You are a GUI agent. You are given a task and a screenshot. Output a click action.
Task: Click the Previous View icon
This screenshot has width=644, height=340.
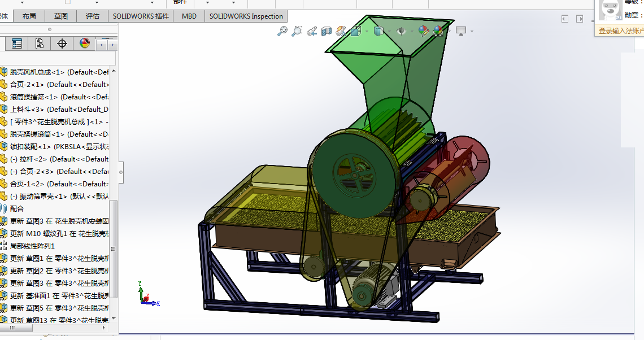pyautogui.click(x=312, y=31)
